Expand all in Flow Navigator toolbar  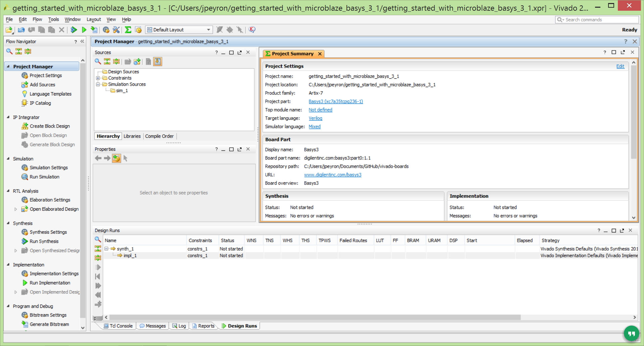[28, 51]
